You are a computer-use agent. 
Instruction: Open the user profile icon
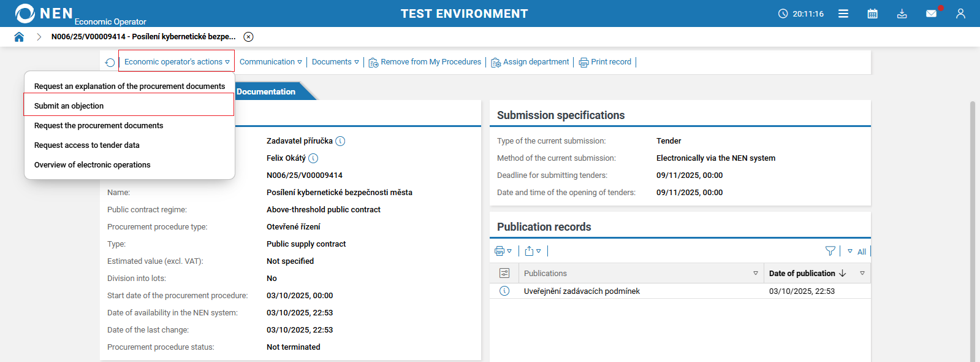coord(960,13)
